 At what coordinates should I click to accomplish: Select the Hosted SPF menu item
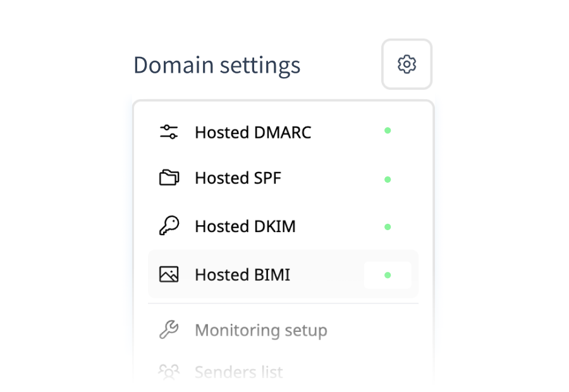[x=283, y=178]
